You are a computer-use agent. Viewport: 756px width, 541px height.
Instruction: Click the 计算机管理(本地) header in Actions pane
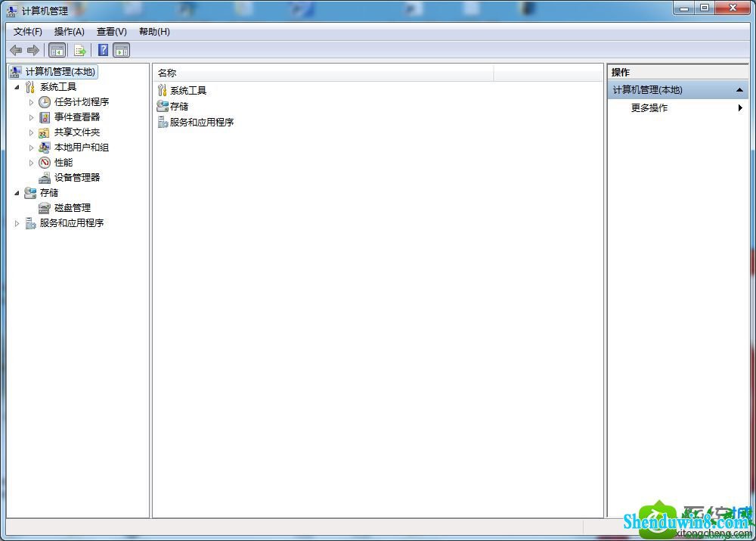677,90
